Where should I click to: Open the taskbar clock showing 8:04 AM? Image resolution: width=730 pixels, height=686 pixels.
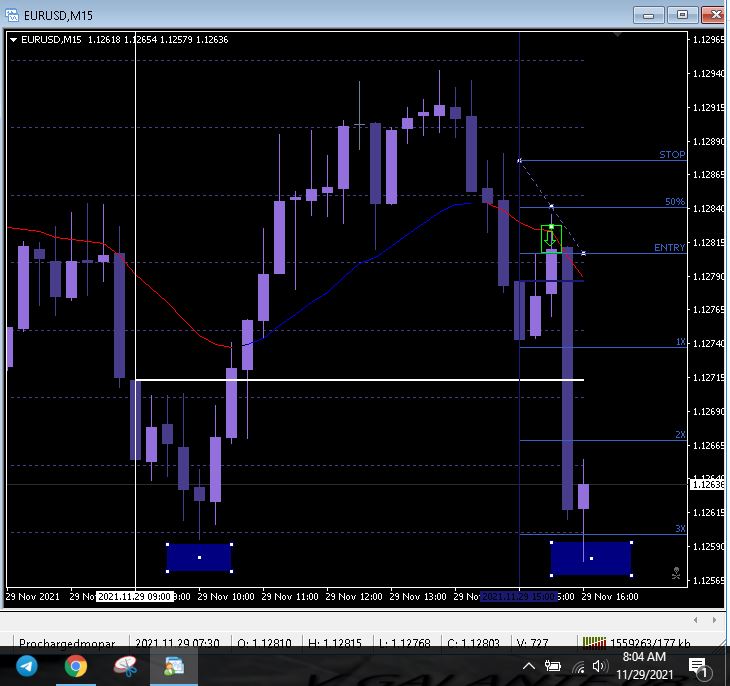[644, 666]
